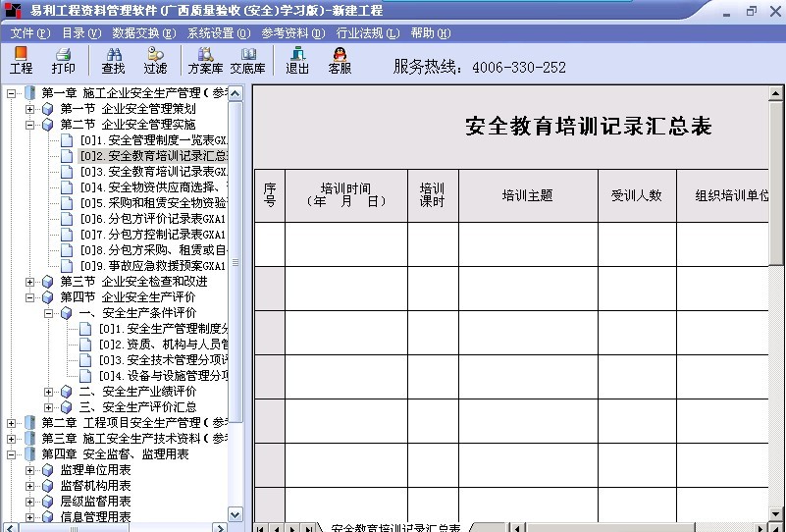Image resolution: width=786 pixels, height=532 pixels.
Task: Expand 第二章 工程项目安全生产管理 chapter
Action: pyautogui.click(x=11, y=423)
